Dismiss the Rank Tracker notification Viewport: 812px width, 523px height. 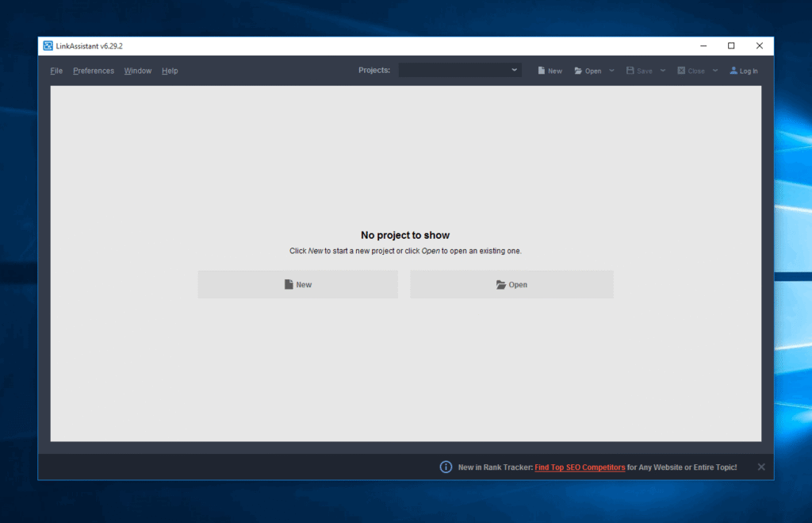pyautogui.click(x=760, y=467)
